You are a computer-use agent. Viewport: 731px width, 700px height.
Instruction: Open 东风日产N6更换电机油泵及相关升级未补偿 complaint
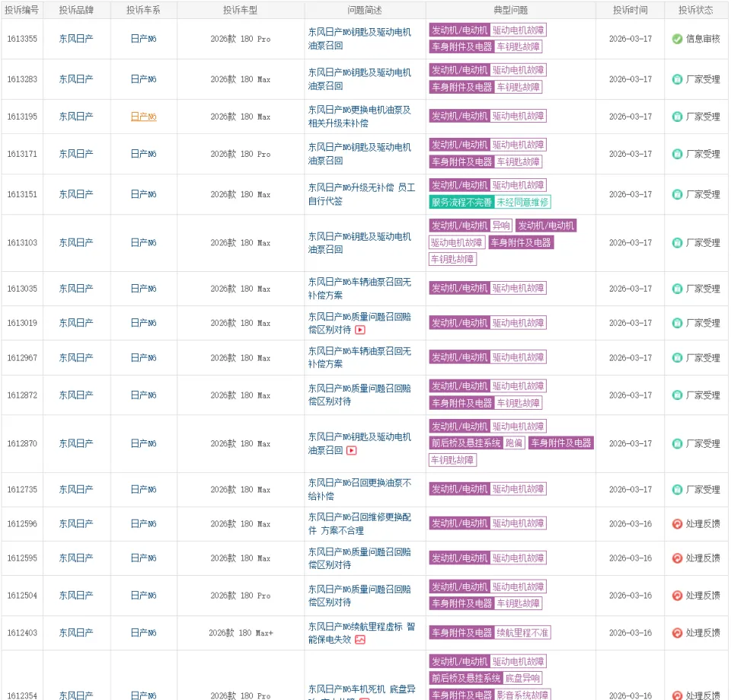click(359, 117)
